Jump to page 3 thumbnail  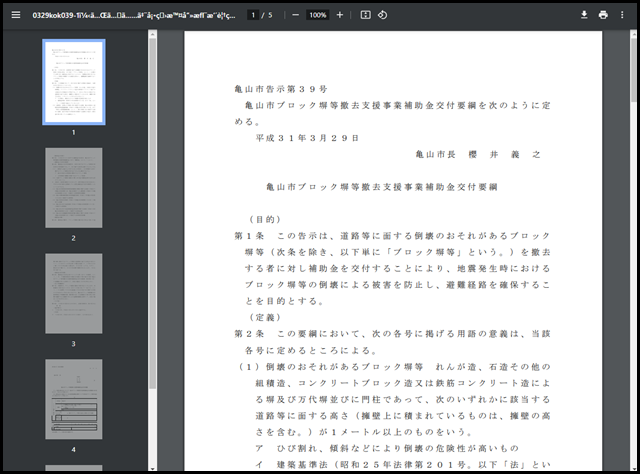click(x=73, y=293)
